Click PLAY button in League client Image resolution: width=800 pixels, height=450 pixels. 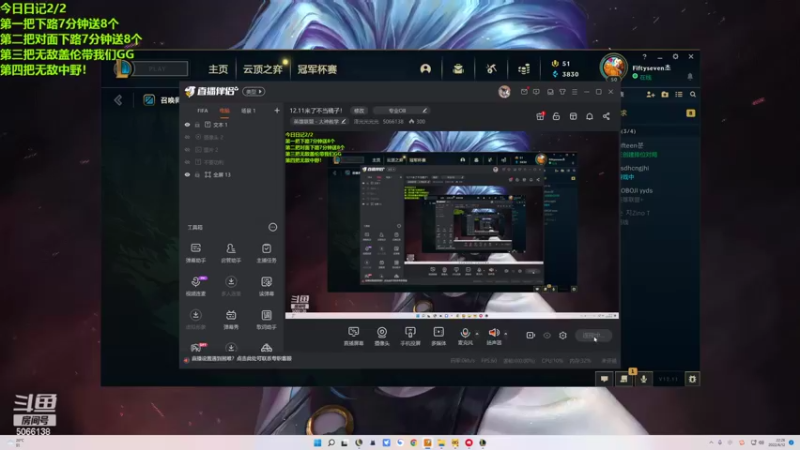(x=158, y=68)
